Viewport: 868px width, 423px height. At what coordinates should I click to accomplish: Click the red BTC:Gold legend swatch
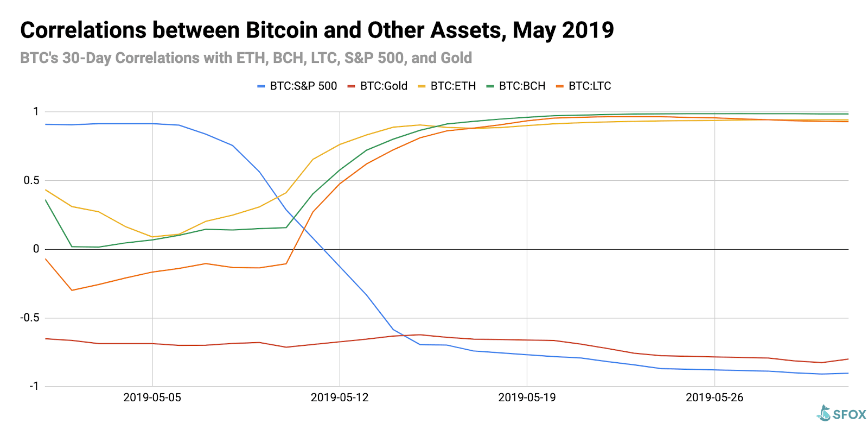(x=351, y=86)
